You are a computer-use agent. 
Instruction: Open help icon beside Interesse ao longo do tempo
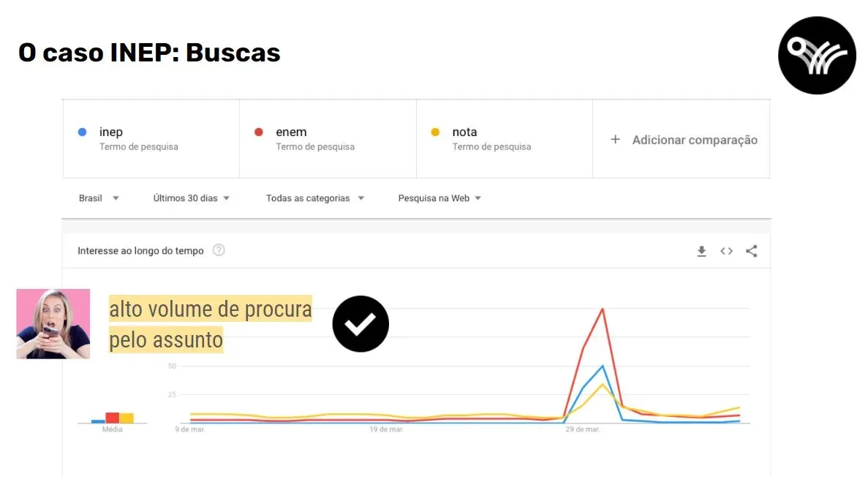(219, 250)
